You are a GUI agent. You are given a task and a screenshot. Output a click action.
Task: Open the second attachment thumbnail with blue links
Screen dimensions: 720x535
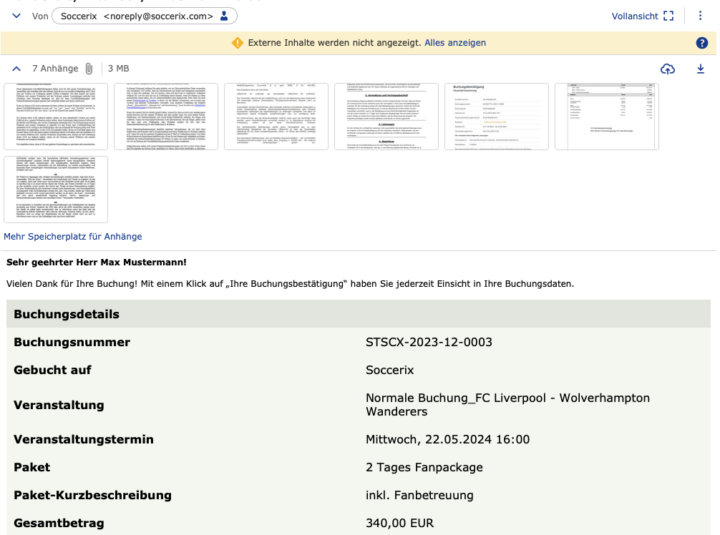pos(166,117)
